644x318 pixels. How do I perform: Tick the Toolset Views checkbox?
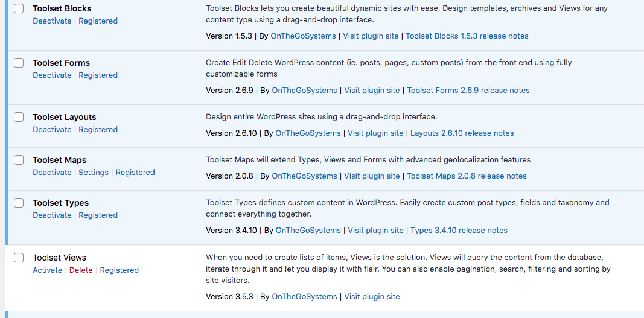pos(19,258)
